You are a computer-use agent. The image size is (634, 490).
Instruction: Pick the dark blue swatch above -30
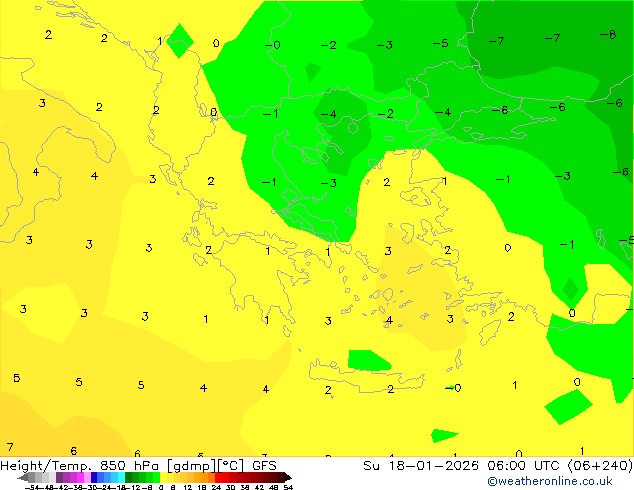[94, 477]
